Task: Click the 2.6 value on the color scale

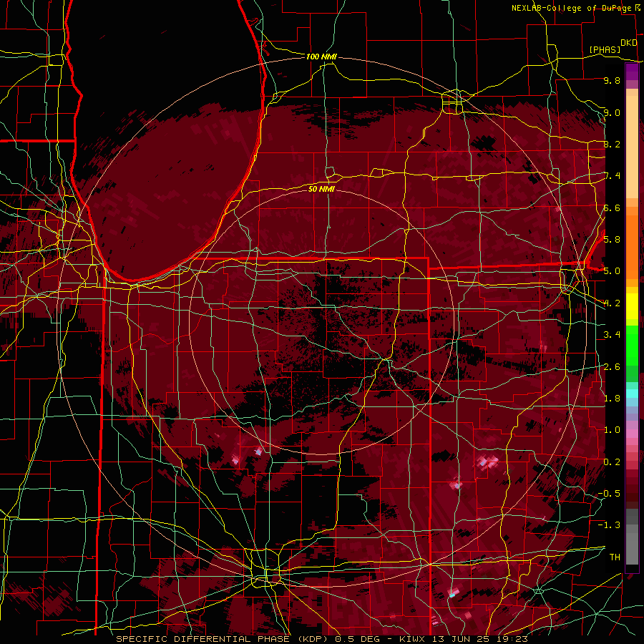Action: (612, 367)
